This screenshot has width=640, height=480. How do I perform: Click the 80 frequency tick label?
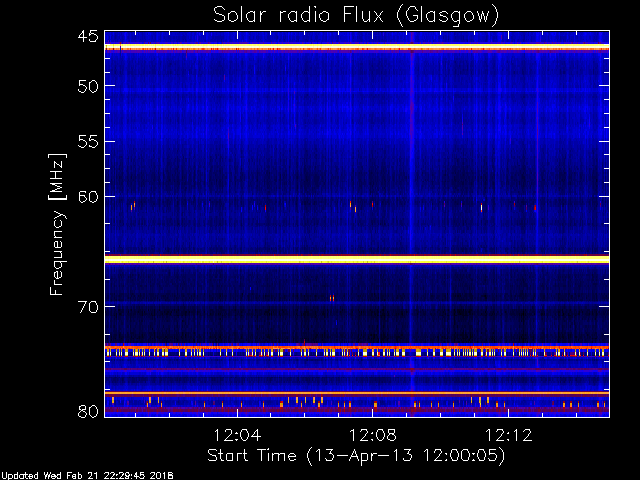point(88,411)
